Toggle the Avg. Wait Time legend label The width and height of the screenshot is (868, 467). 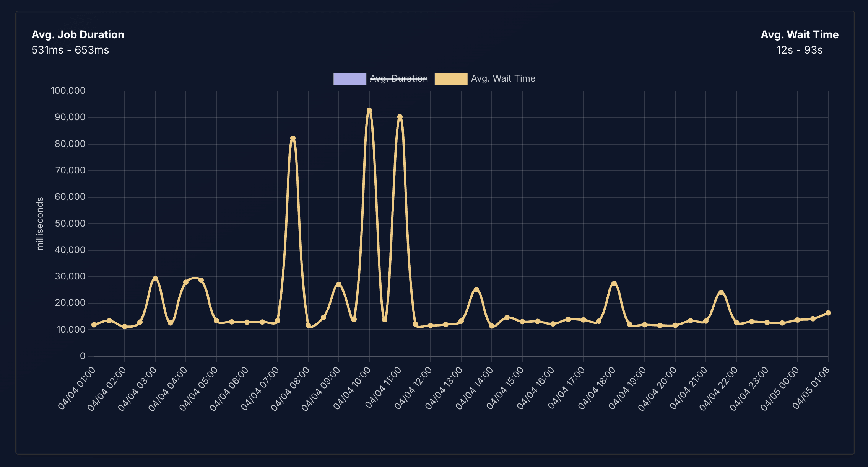point(503,78)
